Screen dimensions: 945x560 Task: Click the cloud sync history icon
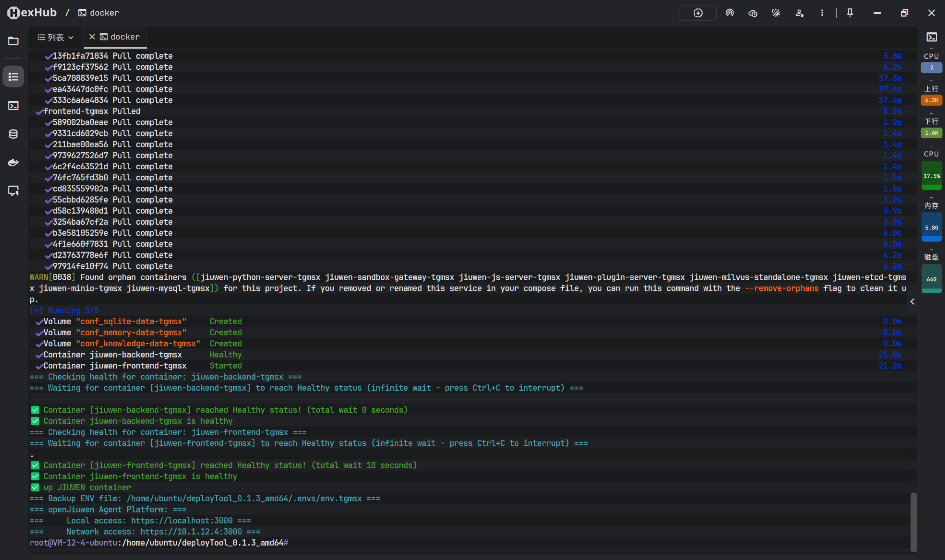[x=752, y=13]
